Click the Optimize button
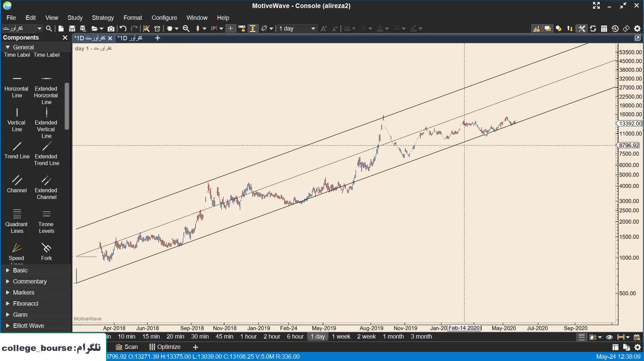 click(165, 347)
